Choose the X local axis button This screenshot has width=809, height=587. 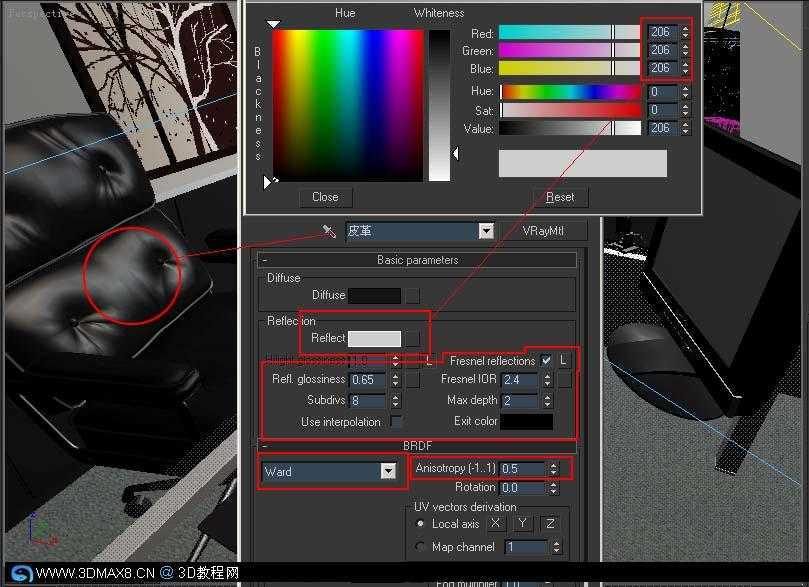coord(495,524)
